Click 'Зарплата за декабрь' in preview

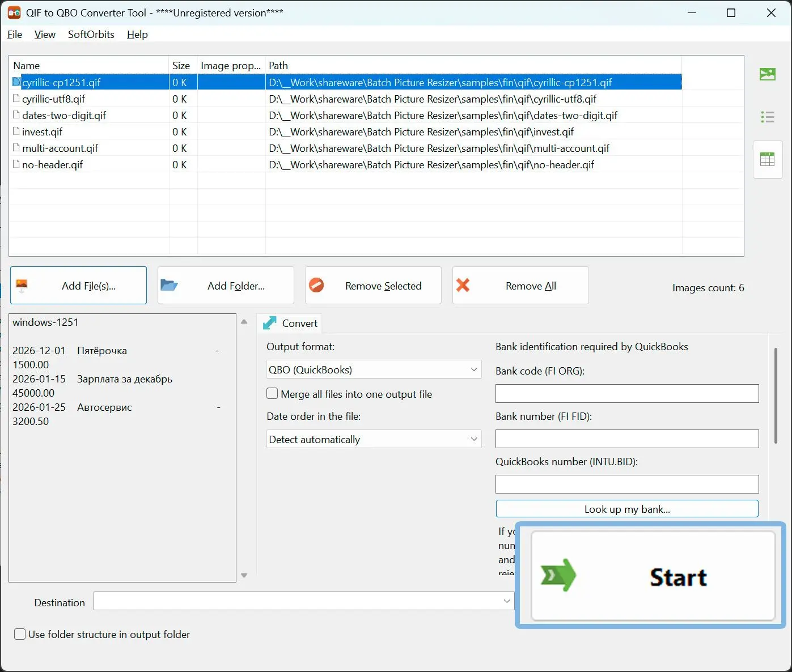click(125, 379)
